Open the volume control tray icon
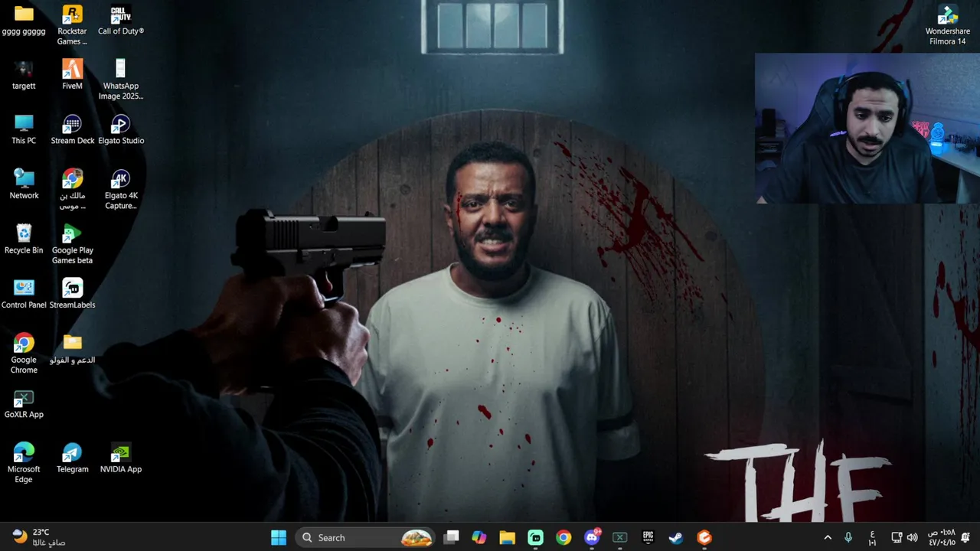The image size is (980, 551). coord(912,537)
